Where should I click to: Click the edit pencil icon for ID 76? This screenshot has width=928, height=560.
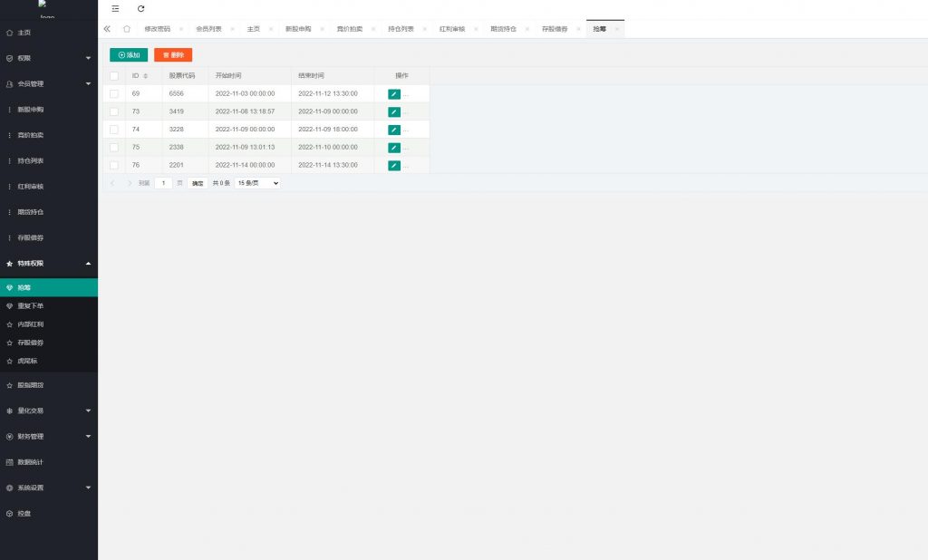click(394, 165)
